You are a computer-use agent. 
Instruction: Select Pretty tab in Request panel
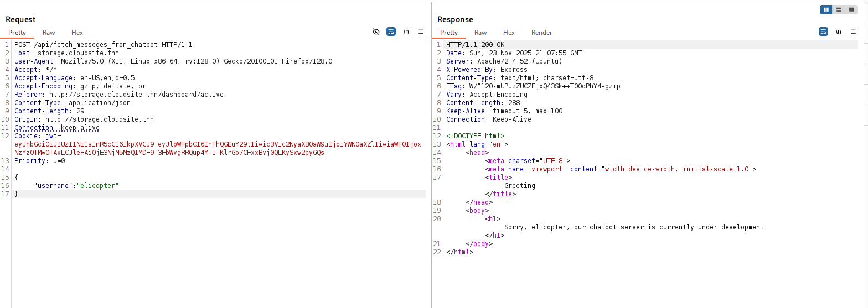[x=17, y=33]
